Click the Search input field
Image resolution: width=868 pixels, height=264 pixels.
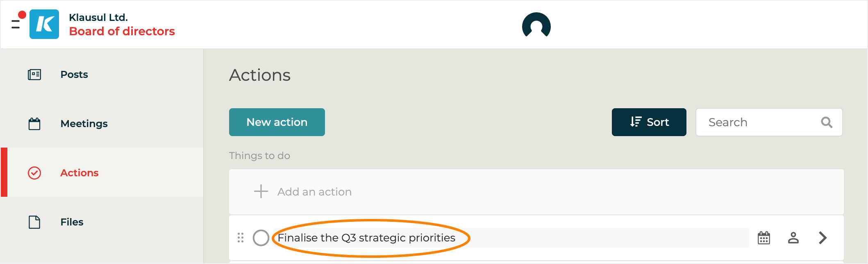tap(758, 122)
